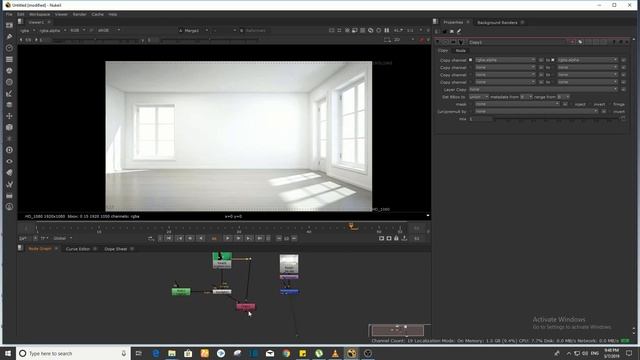Select the Node tab in Copy1 properties

(x=460, y=51)
